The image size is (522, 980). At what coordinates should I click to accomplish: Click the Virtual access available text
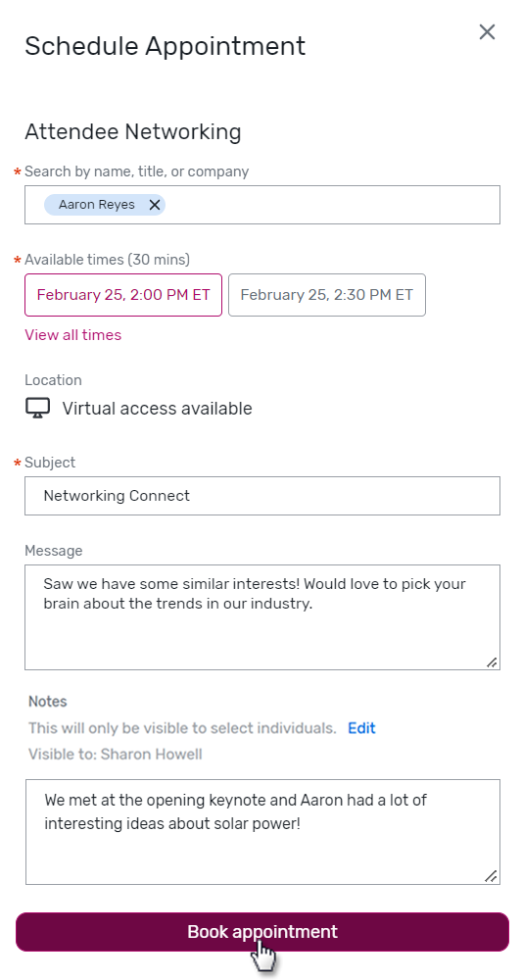click(157, 409)
